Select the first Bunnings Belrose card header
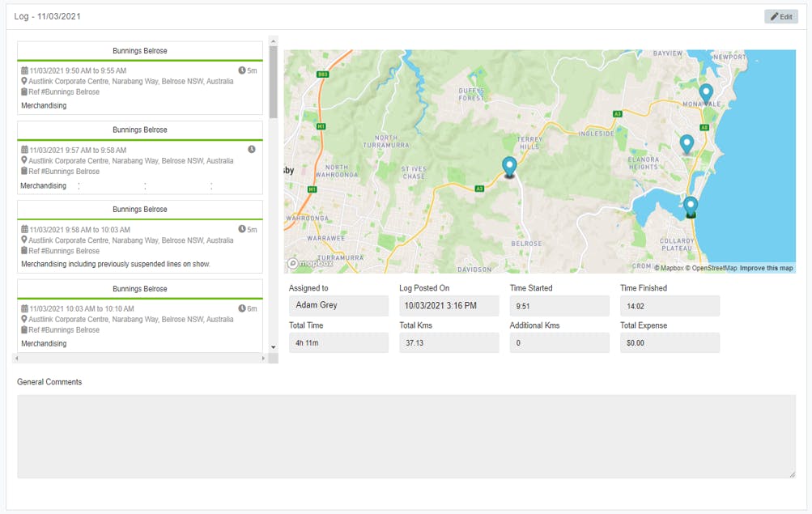 point(140,51)
